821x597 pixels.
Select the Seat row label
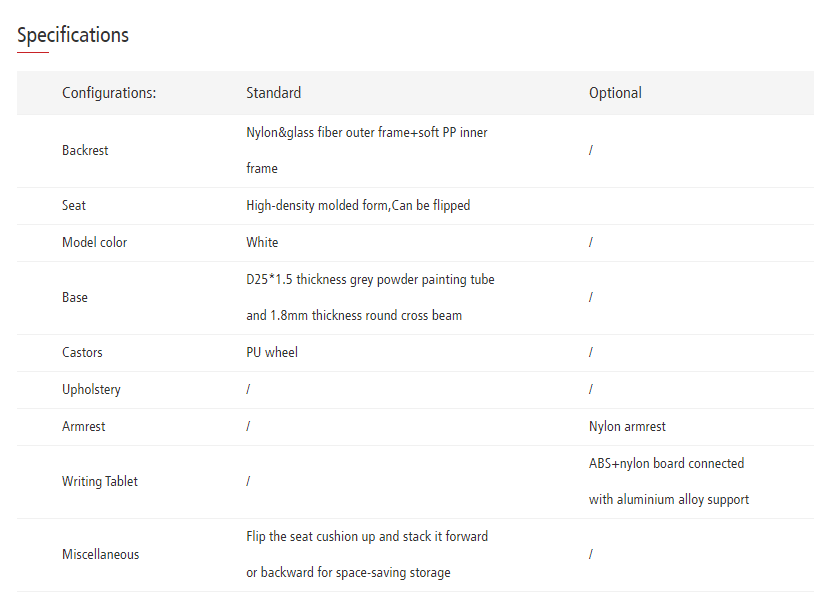pyautogui.click(x=74, y=205)
